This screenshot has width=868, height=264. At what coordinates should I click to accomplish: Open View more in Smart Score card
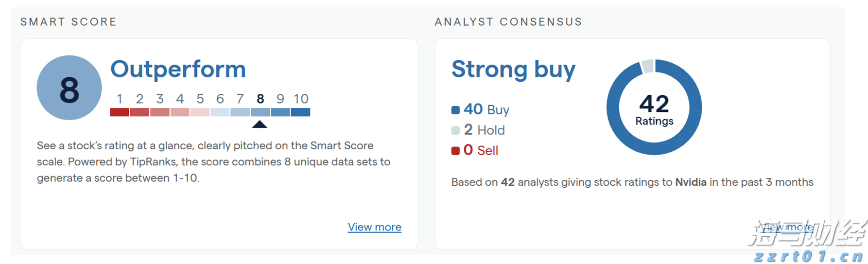374,227
